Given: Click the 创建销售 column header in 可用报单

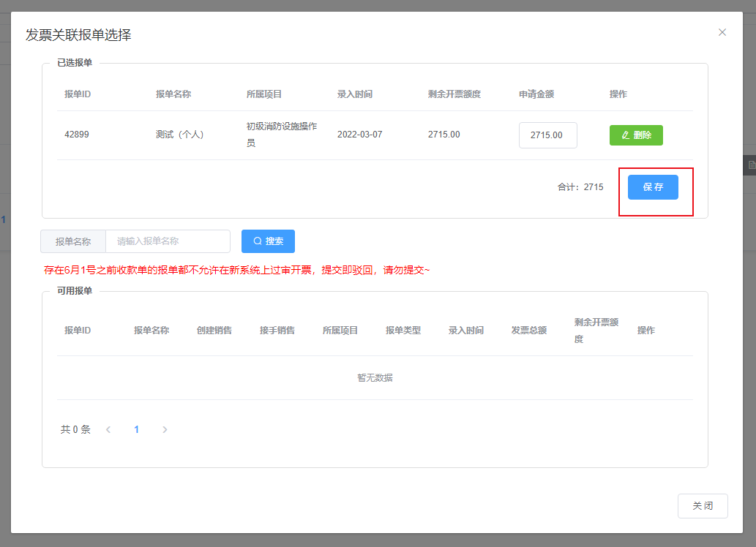Looking at the screenshot, I should [214, 331].
